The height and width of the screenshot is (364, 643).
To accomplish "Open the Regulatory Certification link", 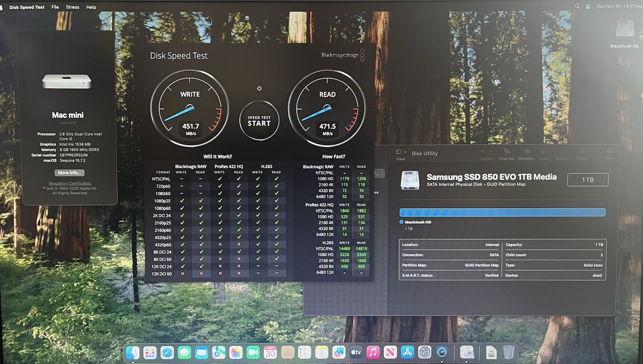I will [x=70, y=183].
